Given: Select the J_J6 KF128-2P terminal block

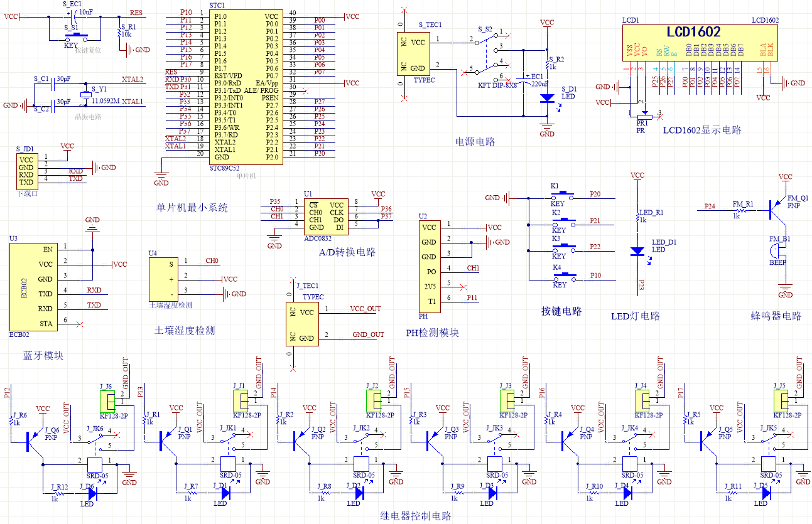Looking at the screenshot, I should click(107, 401).
